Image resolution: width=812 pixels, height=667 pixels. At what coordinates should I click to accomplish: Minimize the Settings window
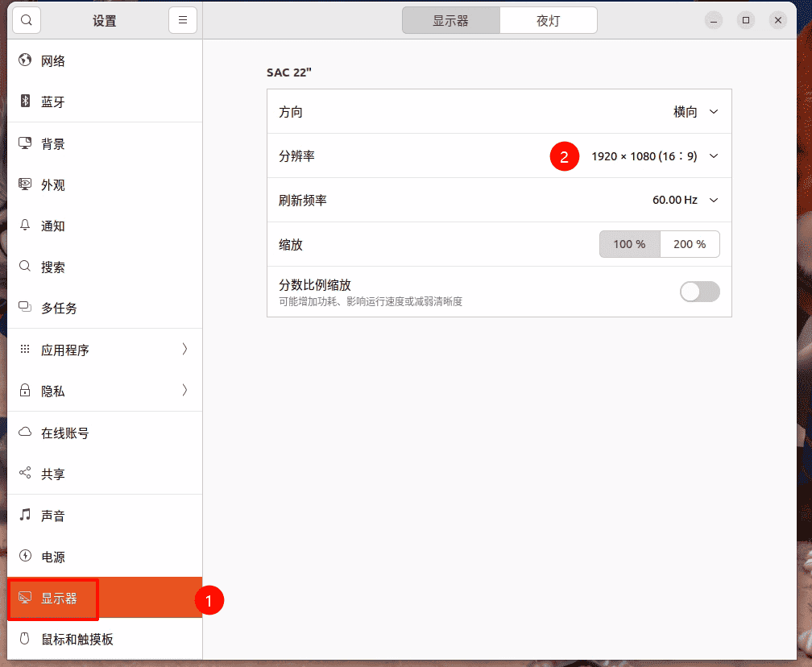[714, 20]
